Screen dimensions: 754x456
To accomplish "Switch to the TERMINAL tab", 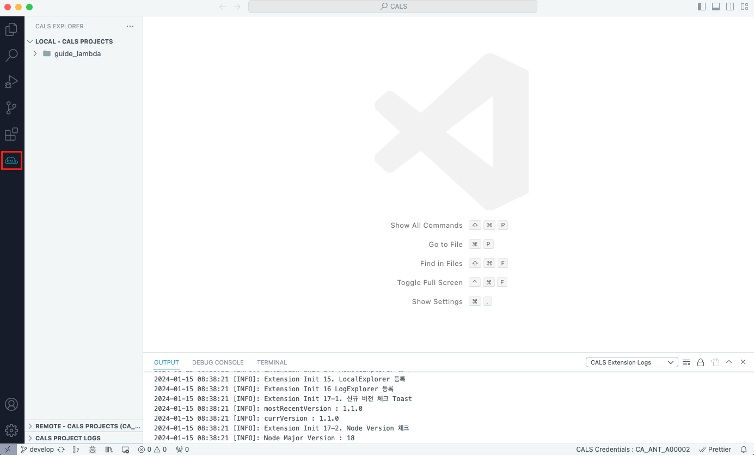I will coord(272,363).
